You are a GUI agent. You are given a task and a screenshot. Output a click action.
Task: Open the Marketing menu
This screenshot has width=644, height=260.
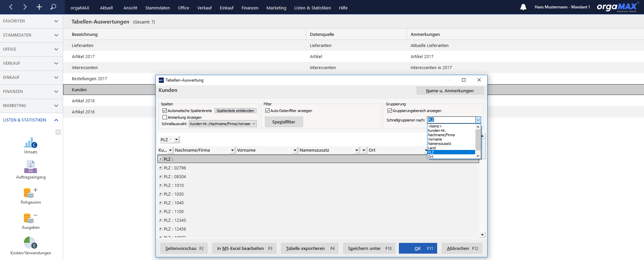tap(276, 8)
